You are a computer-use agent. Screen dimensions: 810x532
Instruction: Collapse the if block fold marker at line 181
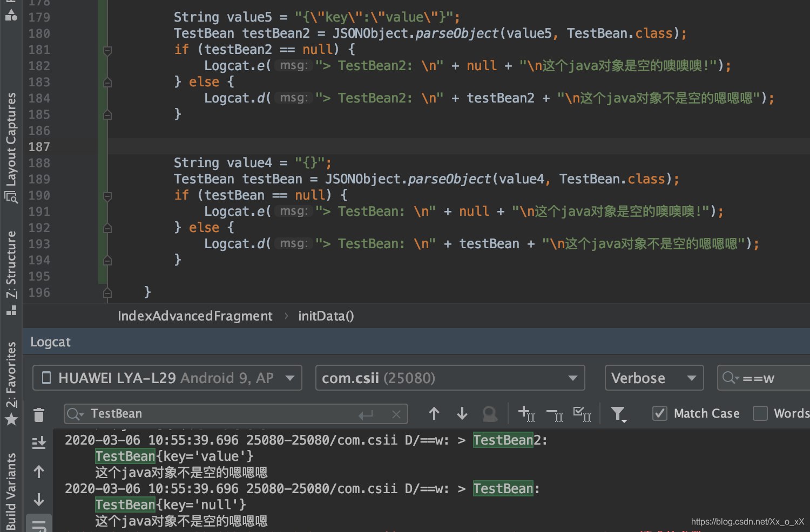(x=107, y=50)
